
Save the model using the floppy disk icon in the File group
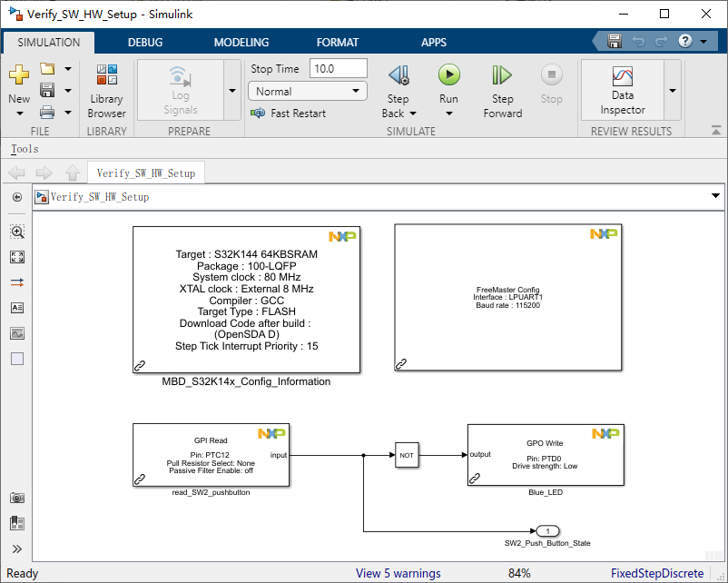coord(47,90)
